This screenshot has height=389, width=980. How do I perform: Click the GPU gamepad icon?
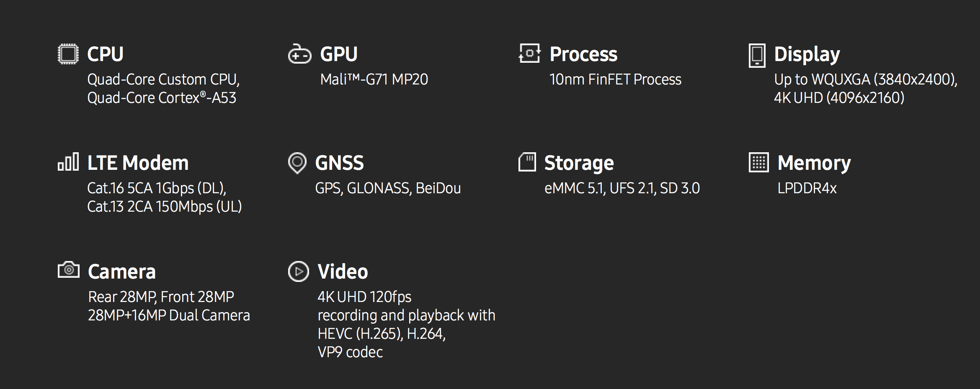coord(299,54)
